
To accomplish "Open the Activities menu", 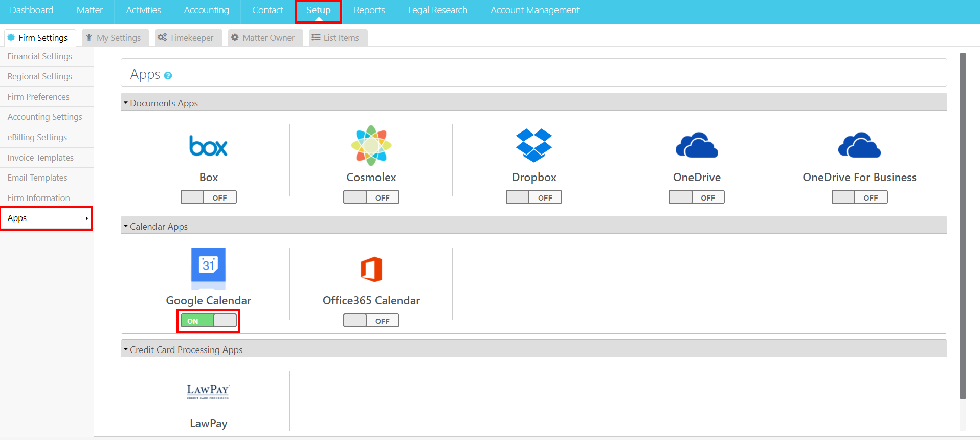I will pyautogui.click(x=143, y=10).
